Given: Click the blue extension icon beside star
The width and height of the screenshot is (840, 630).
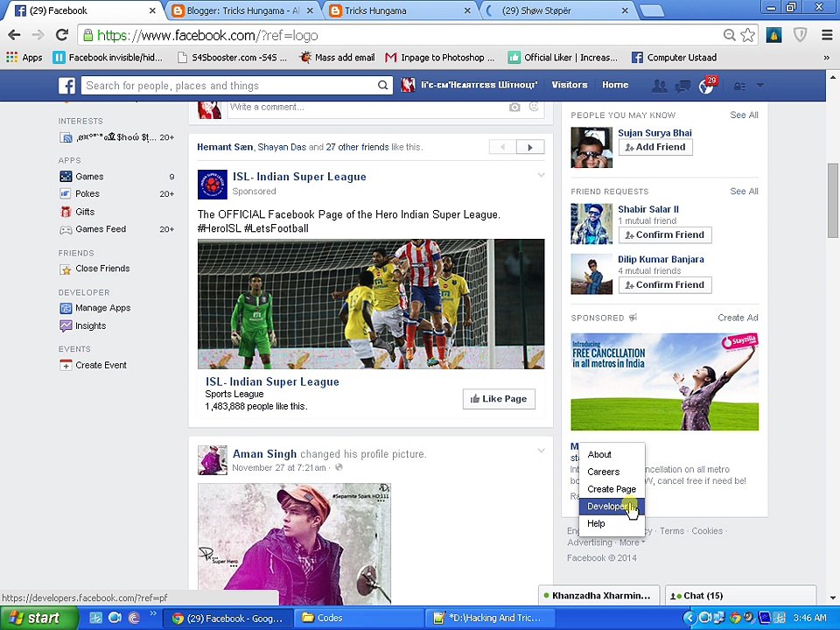Looking at the screenshot, I should point(773,35).
